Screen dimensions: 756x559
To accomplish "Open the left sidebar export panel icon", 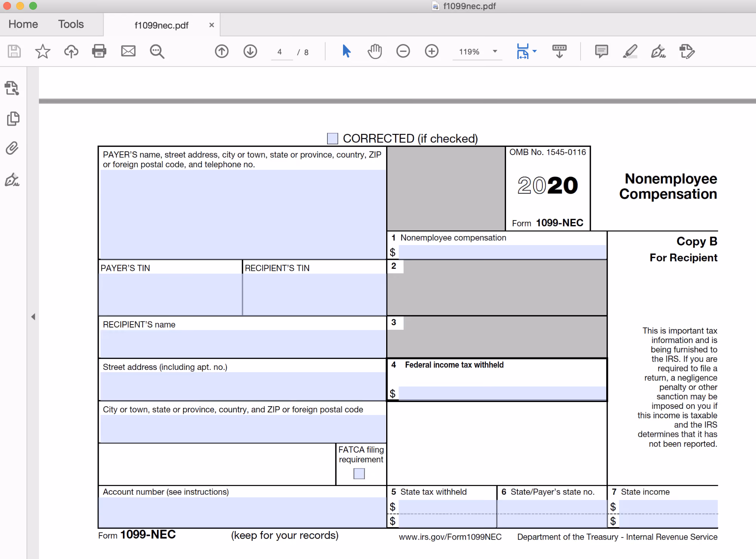I will [12, 88].
